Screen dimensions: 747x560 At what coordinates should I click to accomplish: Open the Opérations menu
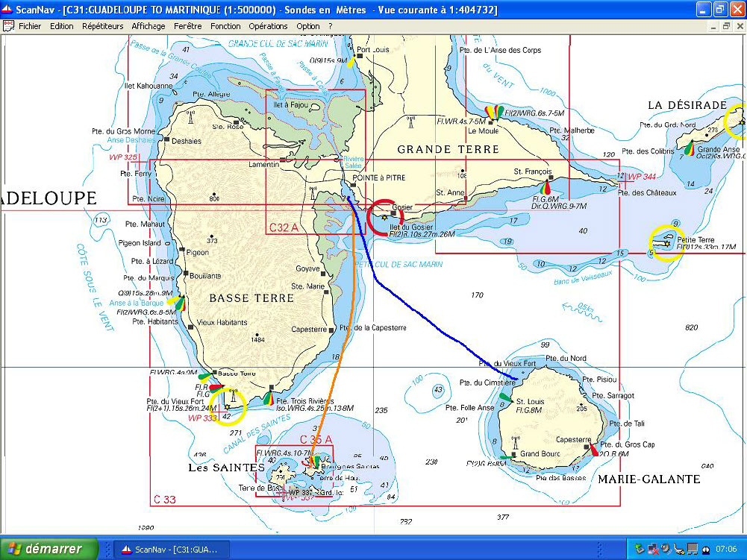[x=268, y=26]
